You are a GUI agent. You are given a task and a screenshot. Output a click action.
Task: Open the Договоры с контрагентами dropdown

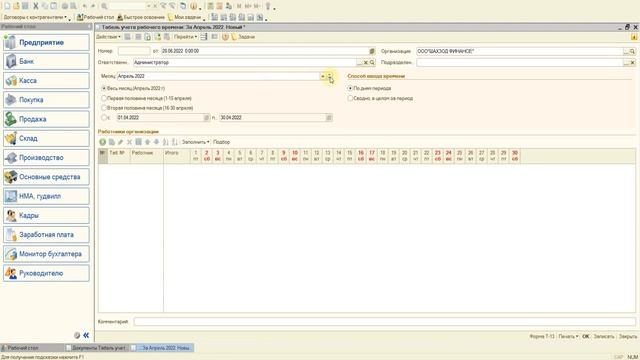[35, 18]
